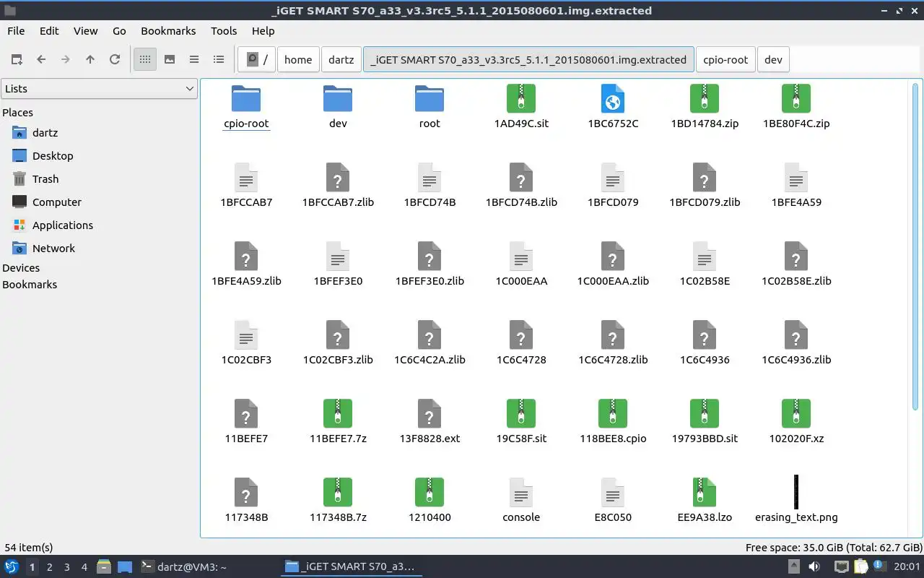This screenshot has width=924, height=578.
Task: Click the root '/' path button
Action: 256,60
